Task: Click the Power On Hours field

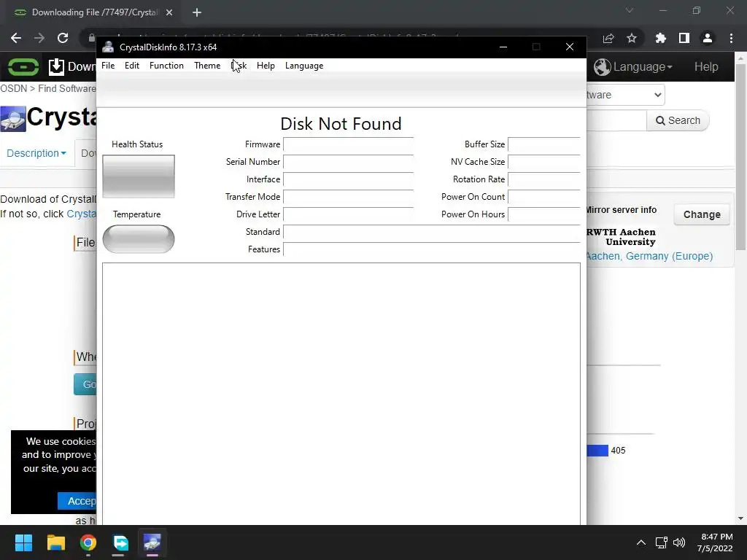Action: point(544,214)
